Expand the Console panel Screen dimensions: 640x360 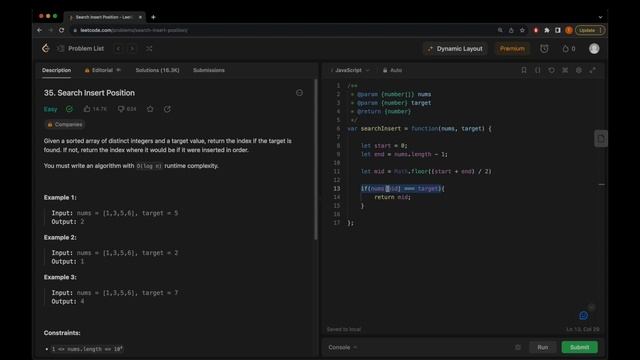(x=342, y=347)
